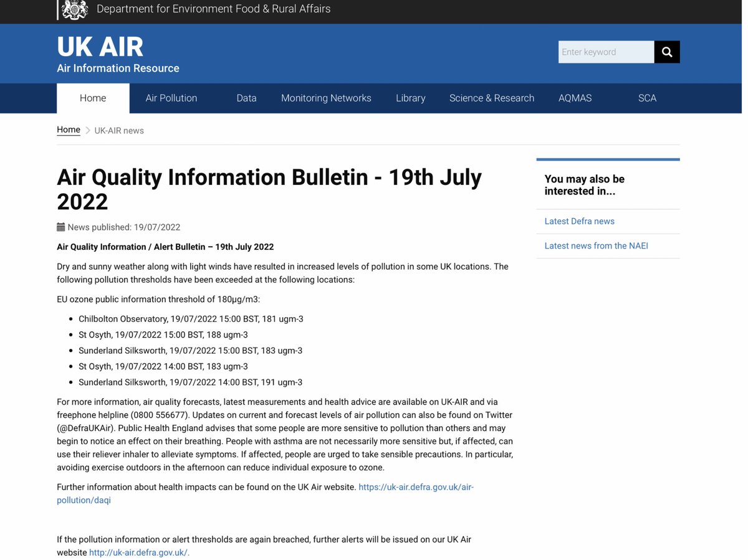Click the Sunderland Silksworth 14:00 BST 191 entry
748x560 pixels.
tap(190, 382)
